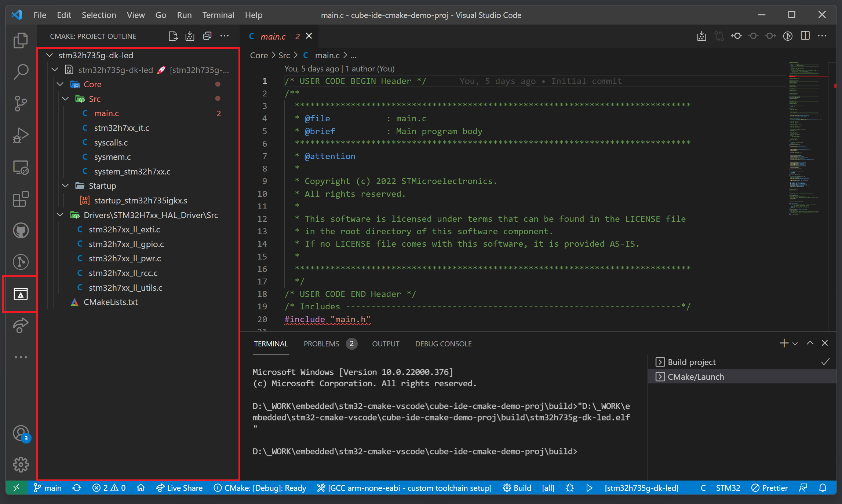842x504 pixels.
Task: Collapse the Startup folder node
Action: (66, 186)
